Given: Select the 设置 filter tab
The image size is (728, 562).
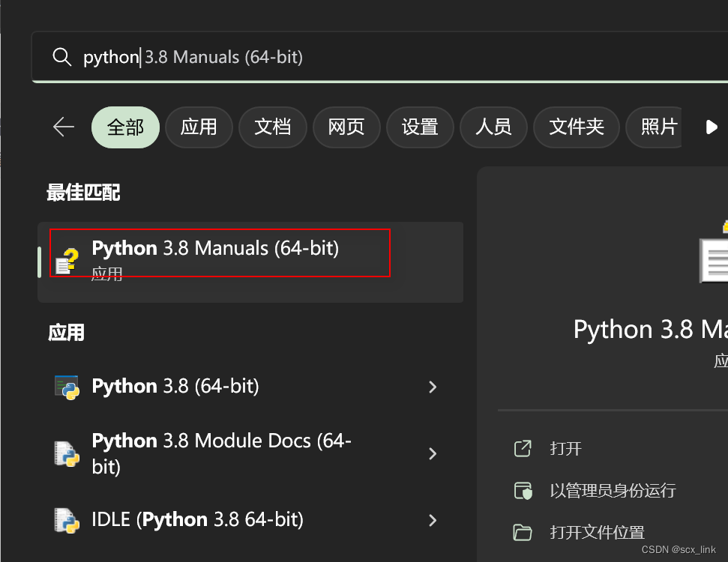Looking at the screenshot, I should coord(420,127).
